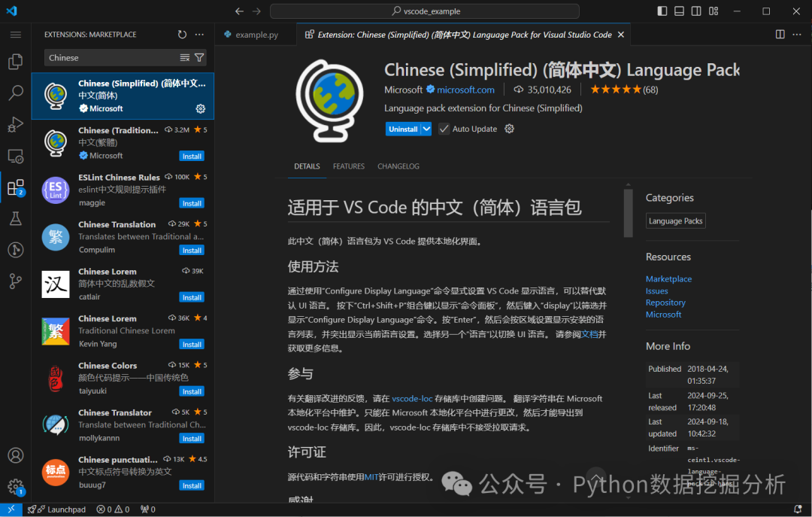812x517 pixels.
Task: Open the 文档 documentation link
Action: coord(589,334)
